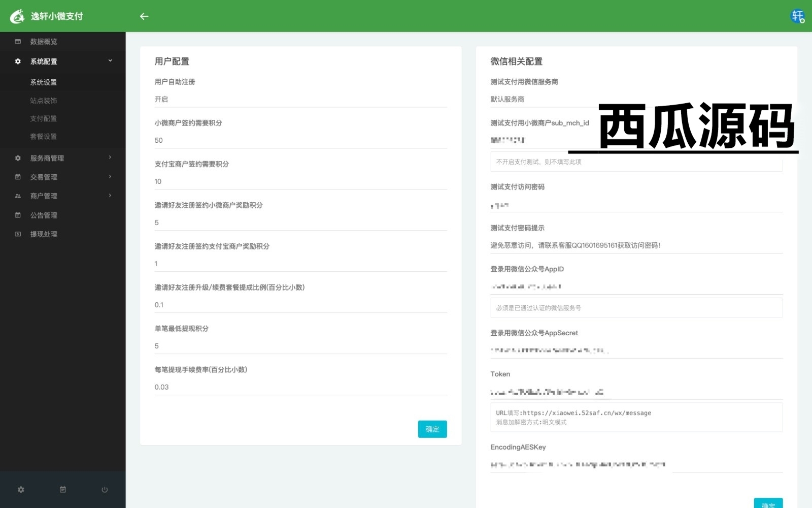
Task: Click 登录用微信公众号AppSecret field
Action: click(x=636, y=351)
